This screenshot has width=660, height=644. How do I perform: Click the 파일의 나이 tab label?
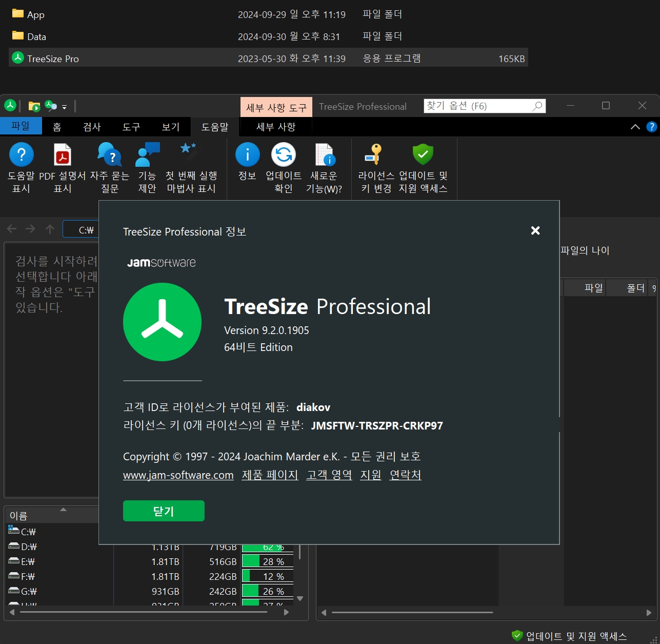coord(585,250)
